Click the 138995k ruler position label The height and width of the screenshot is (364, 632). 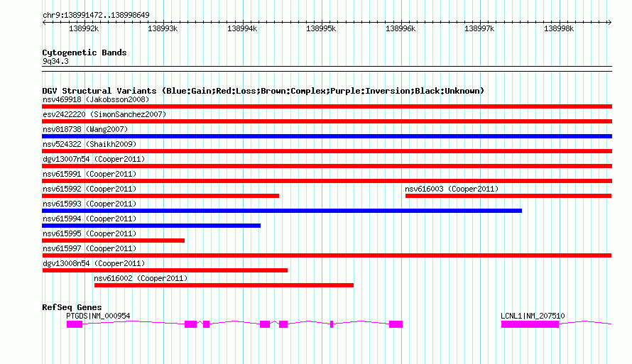(321, 28)
